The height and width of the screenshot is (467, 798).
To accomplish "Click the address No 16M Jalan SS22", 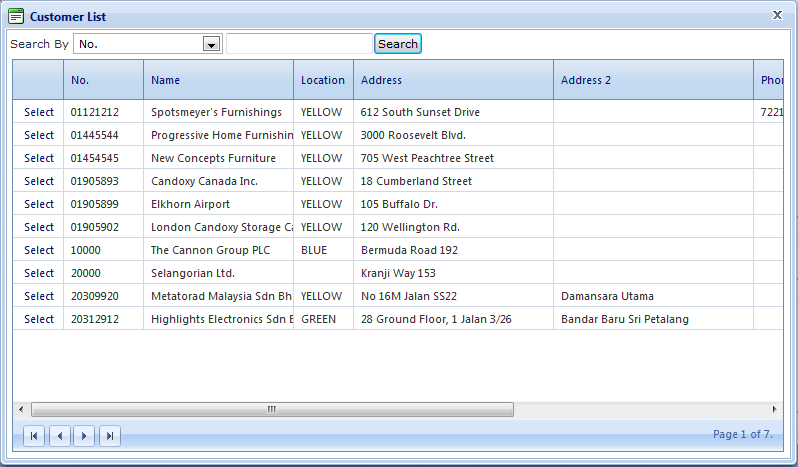I will point(409,296).
